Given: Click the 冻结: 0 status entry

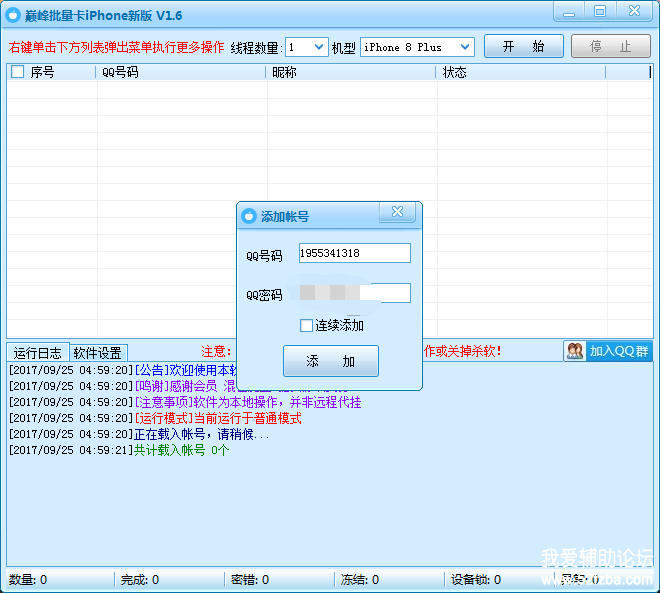Looking at the screenshot, I should [x=359, y=580].
